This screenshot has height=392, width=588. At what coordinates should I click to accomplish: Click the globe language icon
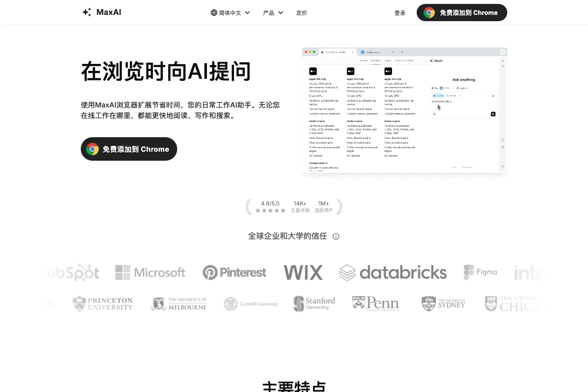(214, 13)
